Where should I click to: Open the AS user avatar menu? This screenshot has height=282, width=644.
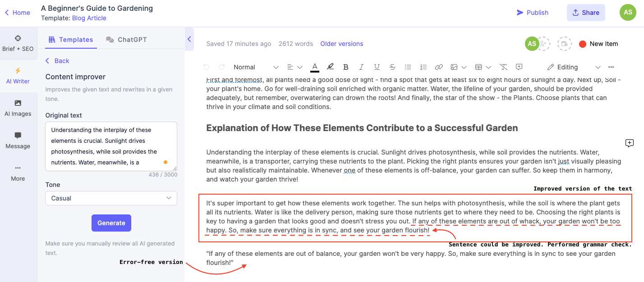[628, 12]
